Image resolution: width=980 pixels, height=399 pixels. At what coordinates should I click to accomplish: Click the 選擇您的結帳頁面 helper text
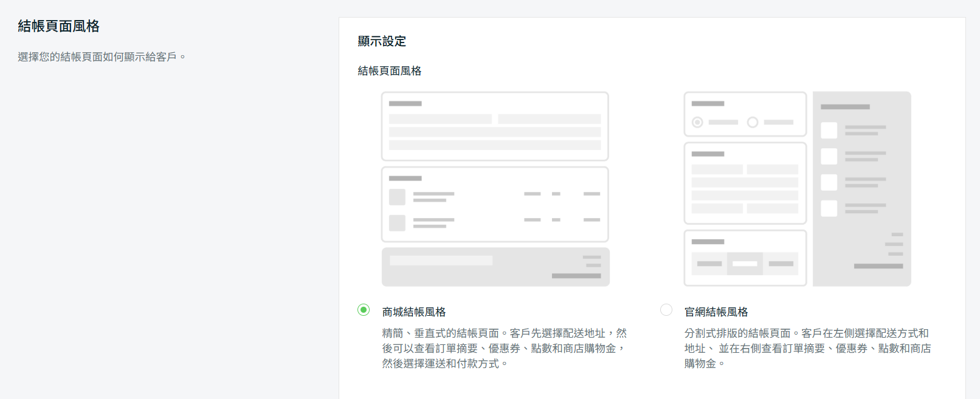(101, 57)
